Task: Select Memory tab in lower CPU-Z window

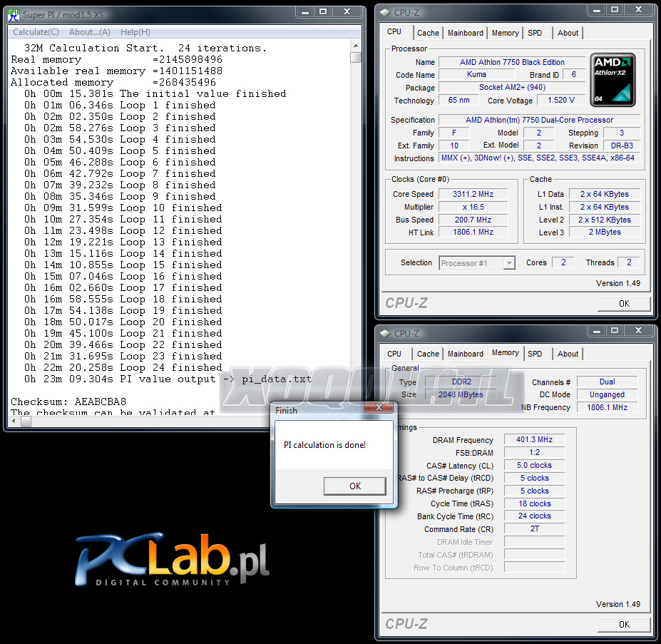Action: coord(505,352)
